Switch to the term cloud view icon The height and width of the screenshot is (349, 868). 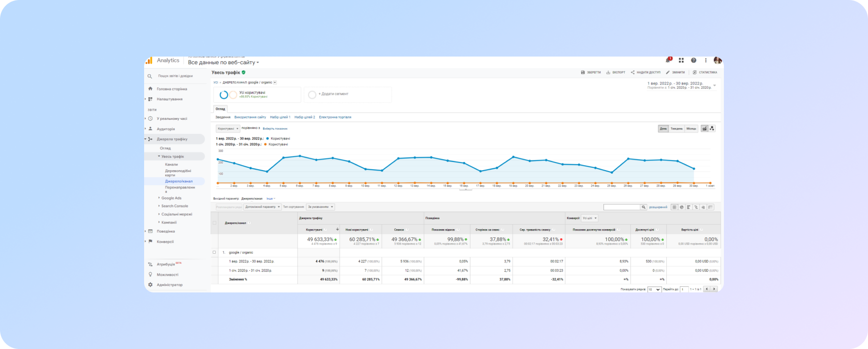[703, 207]
